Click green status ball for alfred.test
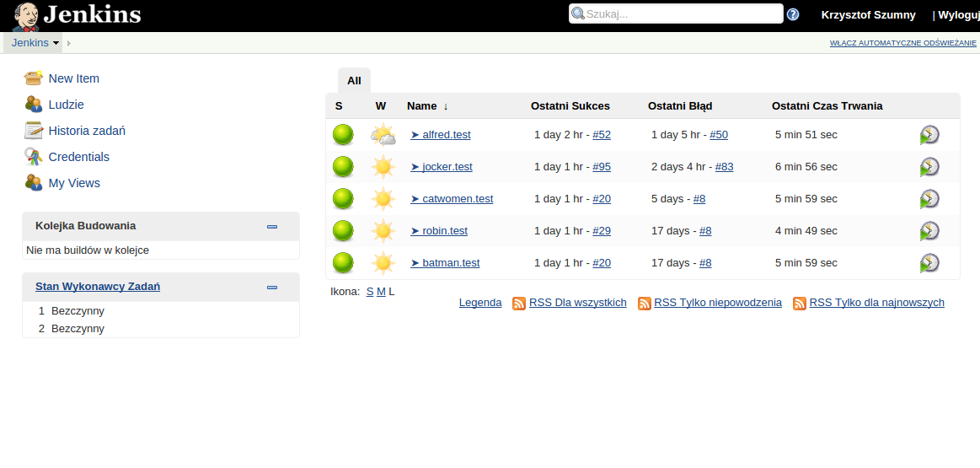 click(343, 135)
